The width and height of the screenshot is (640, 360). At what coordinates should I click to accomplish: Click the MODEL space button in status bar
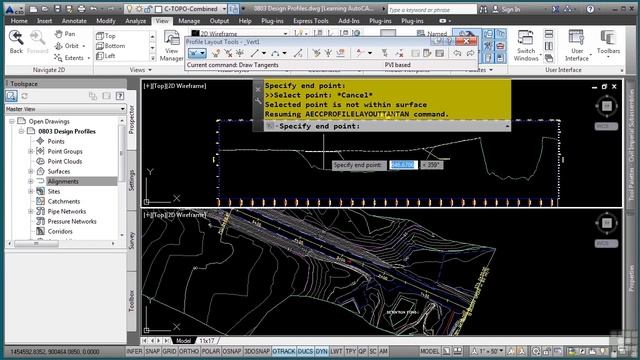click(430, 351)
